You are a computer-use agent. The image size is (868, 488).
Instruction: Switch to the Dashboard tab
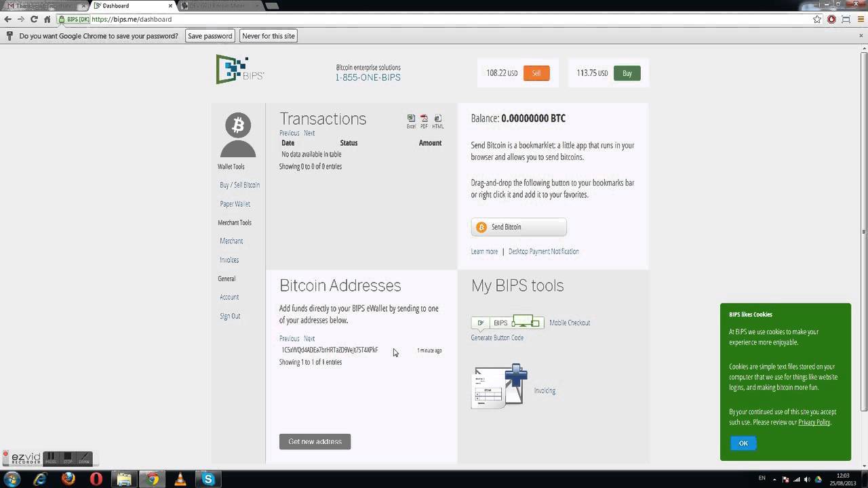click(132, 5)
